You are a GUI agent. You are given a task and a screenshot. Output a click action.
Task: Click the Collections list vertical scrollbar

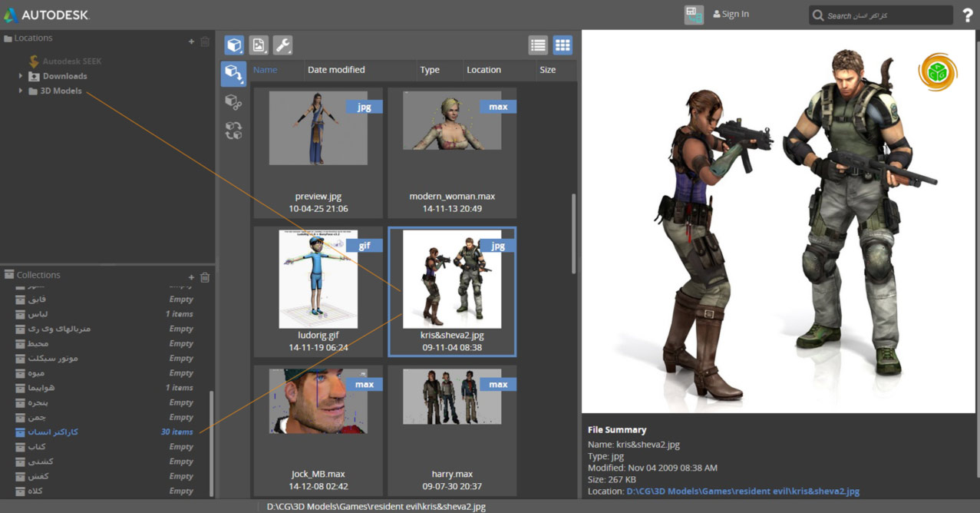click(x=212, y=443)
